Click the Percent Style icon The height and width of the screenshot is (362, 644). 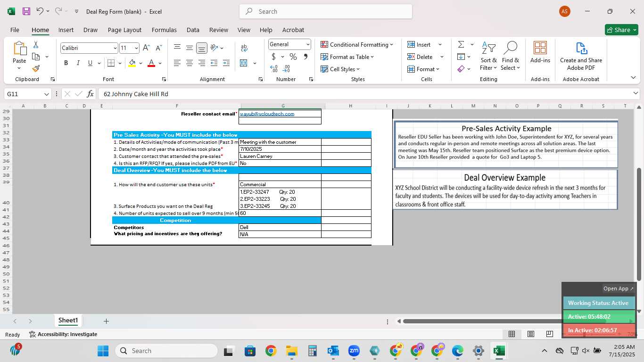(x=293, y=57)
